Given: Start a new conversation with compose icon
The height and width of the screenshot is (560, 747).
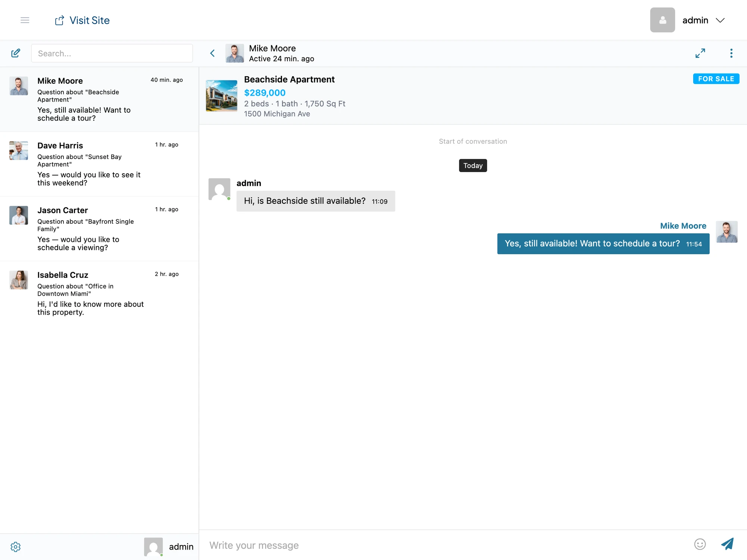Looking at the screenshot, I should (15, 53).
